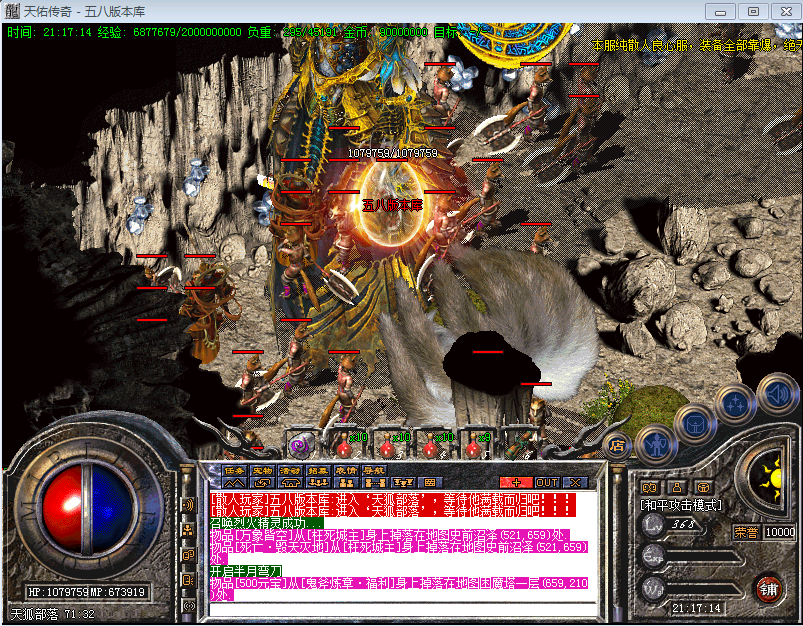Image resolution: width=803 pixels, height=626 pixels.
Task: Open the 招募 recruit tab
Action: point(318,470)
